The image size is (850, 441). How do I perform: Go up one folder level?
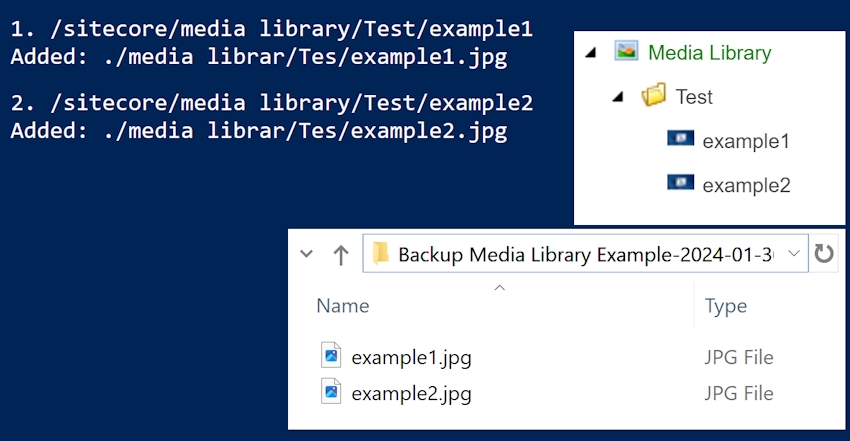coord(341,254)
